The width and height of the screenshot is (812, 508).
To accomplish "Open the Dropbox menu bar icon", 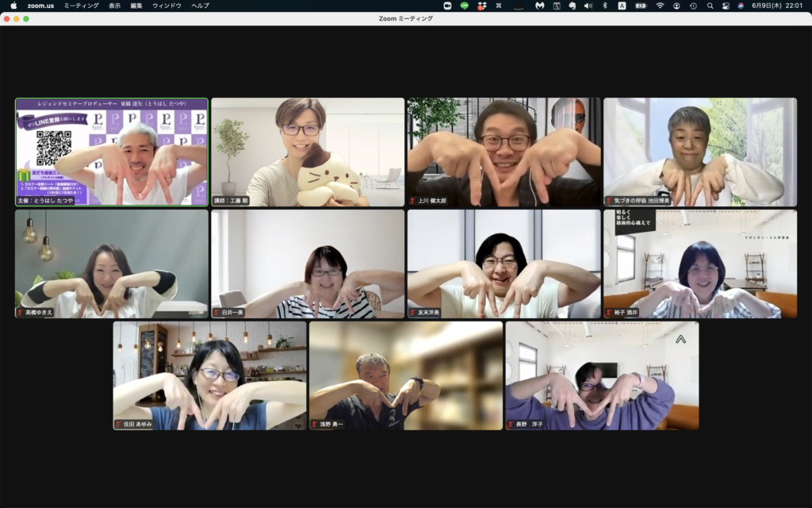I will coord(482,6).
